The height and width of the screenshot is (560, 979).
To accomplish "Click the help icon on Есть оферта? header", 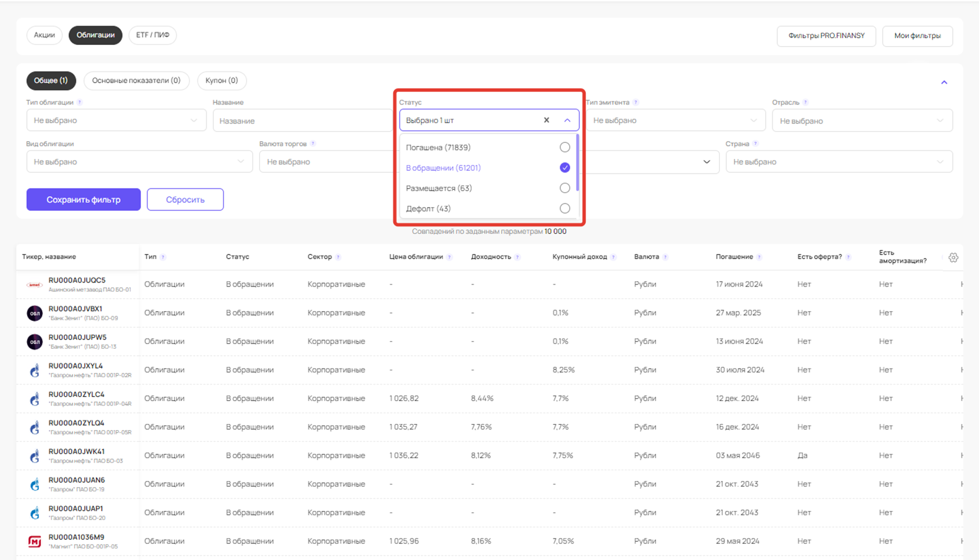I will click(x=848, y=257).
